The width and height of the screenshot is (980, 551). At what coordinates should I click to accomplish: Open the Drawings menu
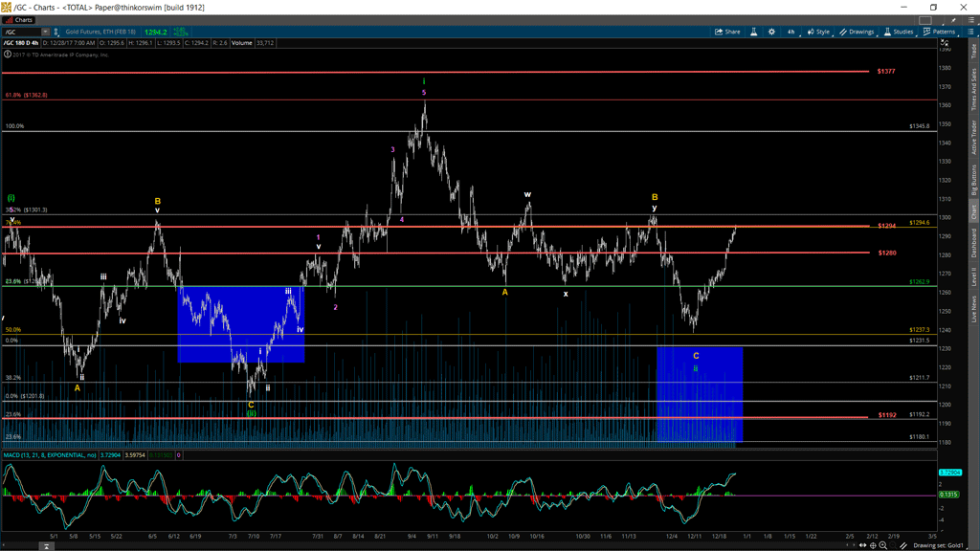coord(857,32)
